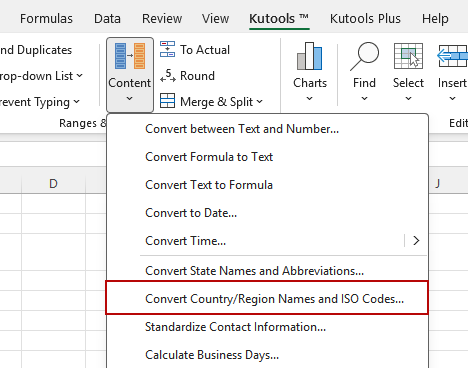468x368 pixels.
Task: Click the Content columns icon
Action: [130, 56]
